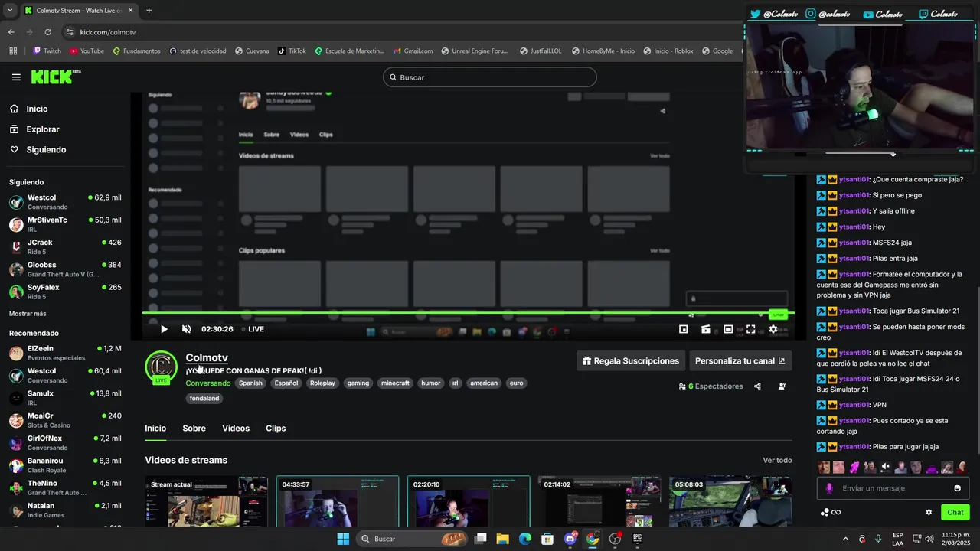Switch to the Sobre tab
The height and width of the screenshot is (551, 980).
[194, 429]
